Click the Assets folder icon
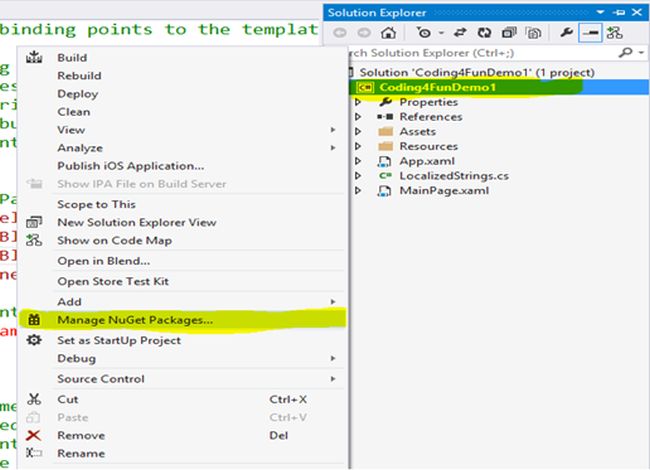Image resolution: width=650 pixels, height=470 pixels. [x=386, y=131]
